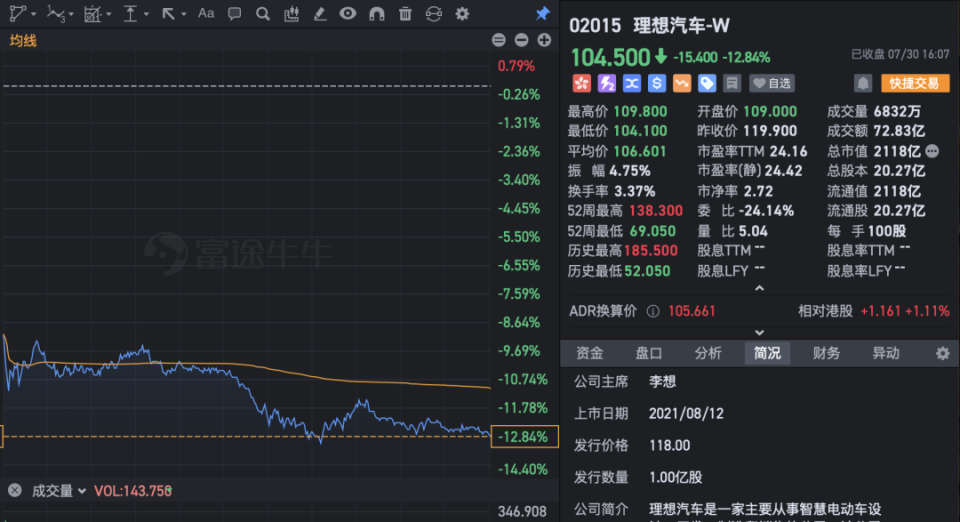The width and height of the screenshot is (960, 522).
Task: Toggle magnet snap mode
Action: click(377, 13)
